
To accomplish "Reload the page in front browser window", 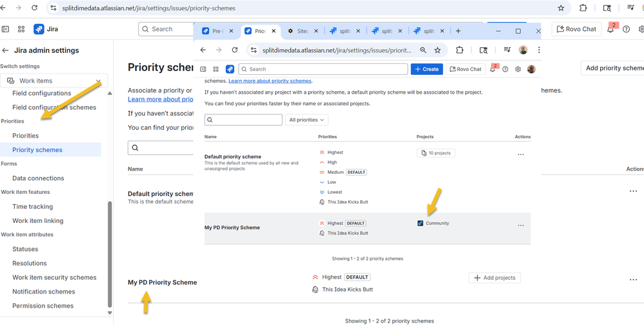I will pos(235,50).
